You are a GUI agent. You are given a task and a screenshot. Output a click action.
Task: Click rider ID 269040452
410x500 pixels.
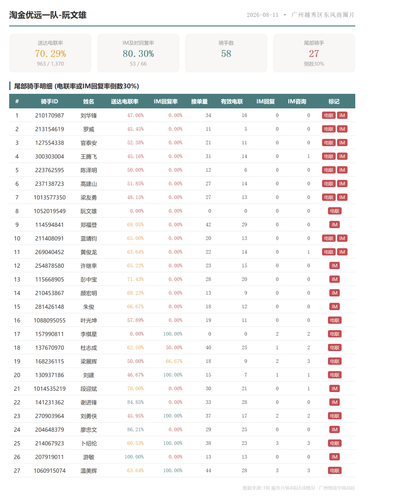coord(50,252)
